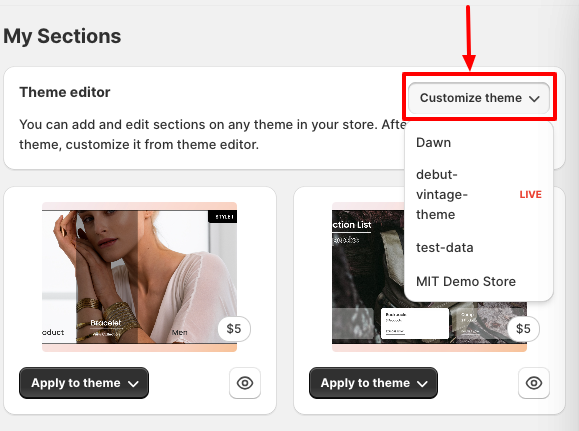Click the Theme editor title
The width and height of the screenshot is (579, 431).
tap(65, 92)
